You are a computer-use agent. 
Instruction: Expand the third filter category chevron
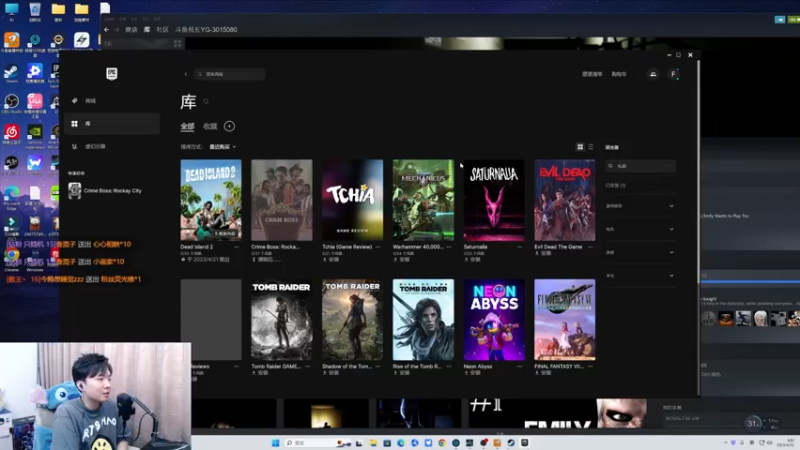click(671, 253)
